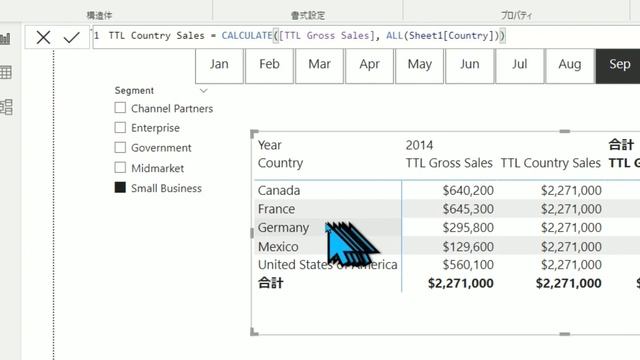Click the TTL Country Sales column header
Viewport: 640px width, 360px height.
(x=551, y=163)
